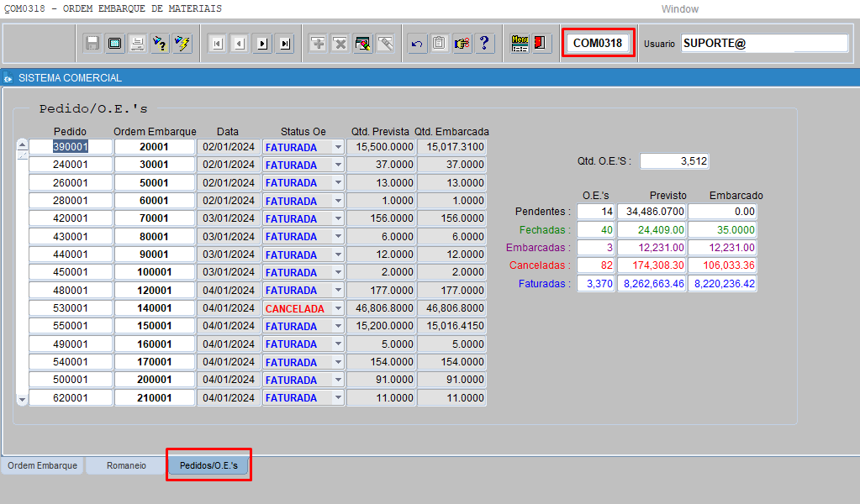Click Pedido 620001 cell
Viewport: 860px width, 504px height.
pyautogui.click(x=71, y=397)
